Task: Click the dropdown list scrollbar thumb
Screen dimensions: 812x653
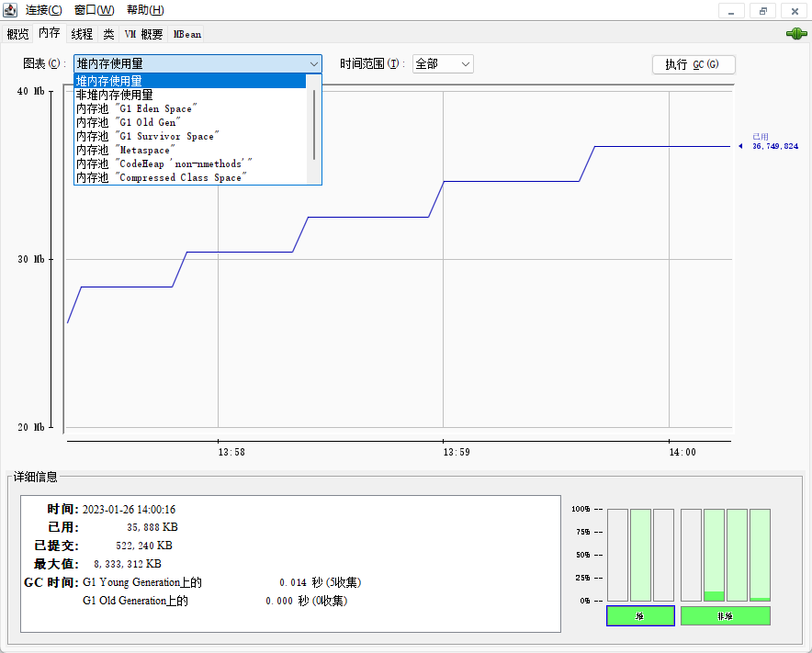Action: (x=314, y=125)
